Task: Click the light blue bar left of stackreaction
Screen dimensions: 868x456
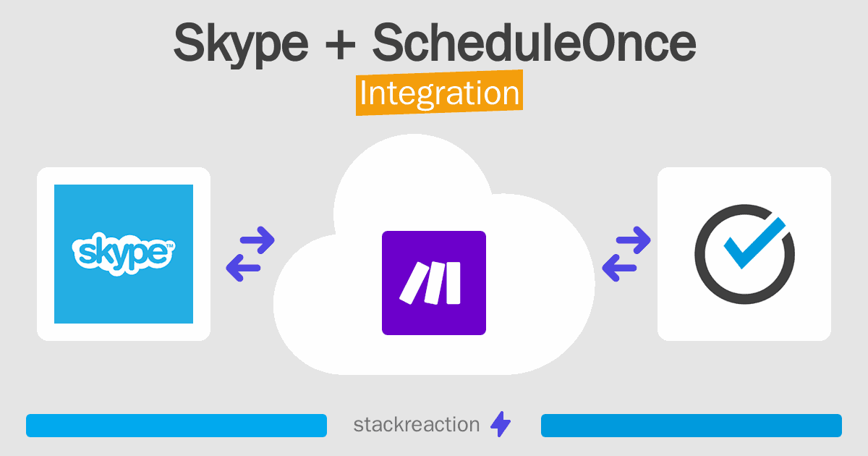Action: 176,426
